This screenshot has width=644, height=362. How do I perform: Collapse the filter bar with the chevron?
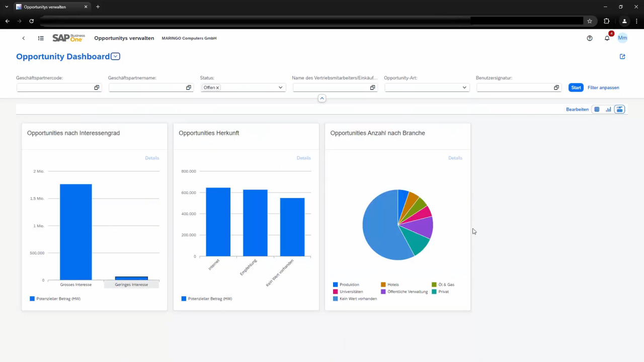(321, 98)
